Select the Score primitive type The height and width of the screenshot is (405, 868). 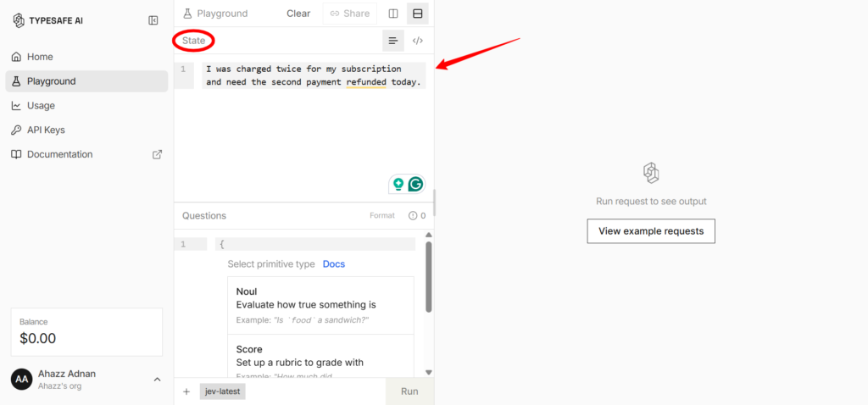(320, 356)
